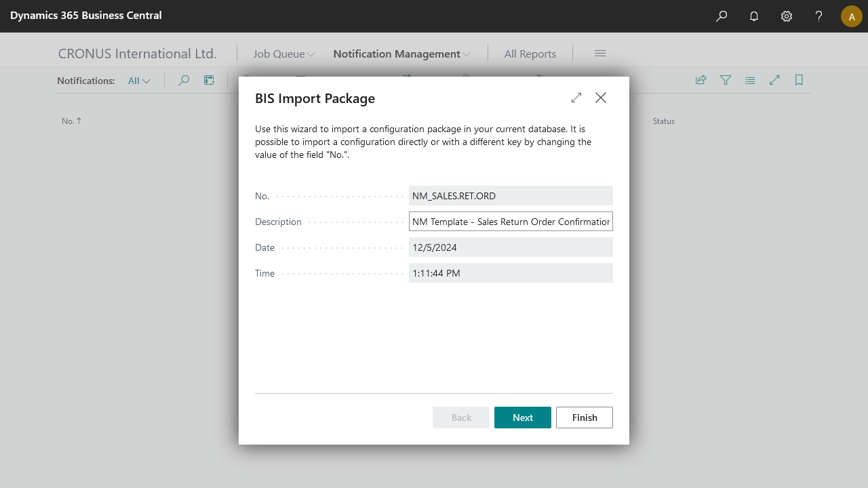
Task: Toggle the filter pane icon
Action: pyautogui.click(x=726, y=80)
